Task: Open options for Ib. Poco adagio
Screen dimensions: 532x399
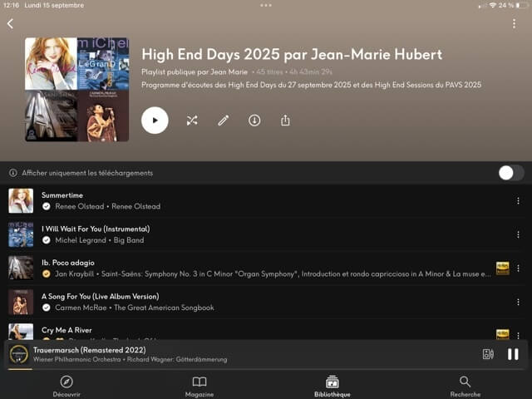Action: pos(518,268)
